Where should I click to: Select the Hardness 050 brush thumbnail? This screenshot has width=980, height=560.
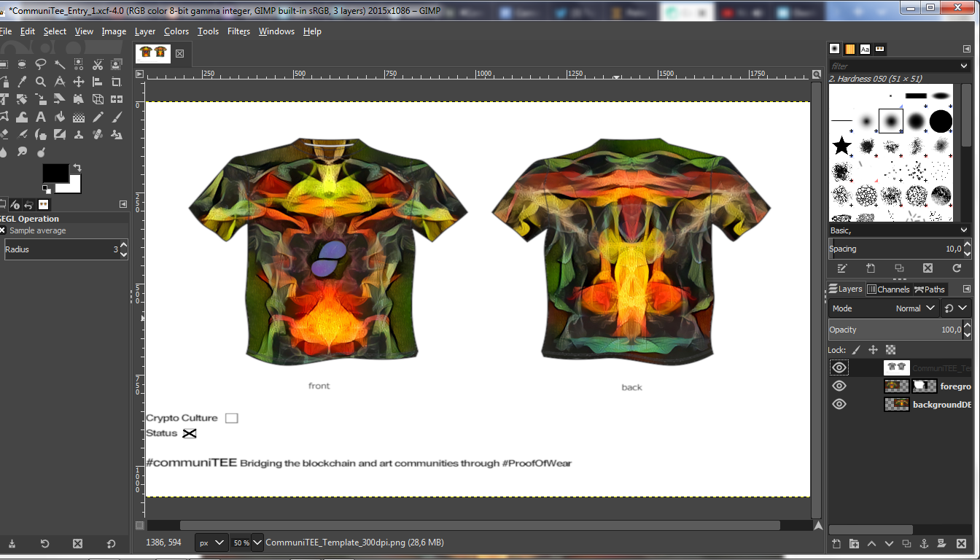(x=891, y=121)
